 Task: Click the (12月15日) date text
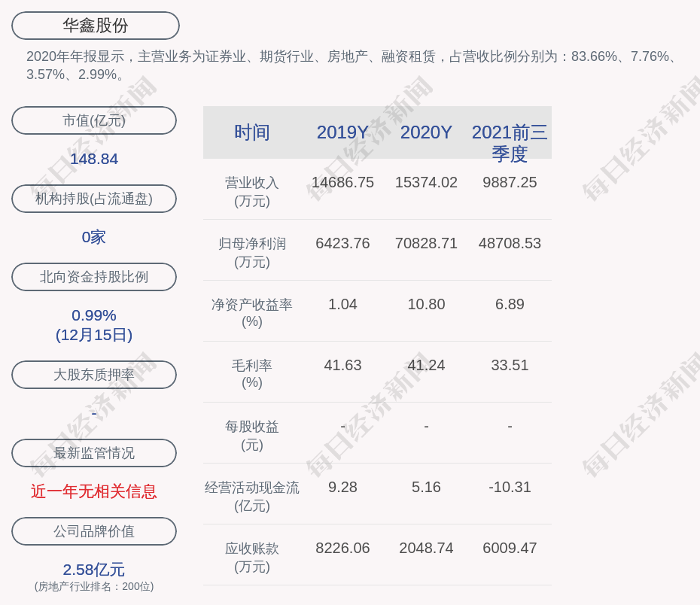pos(94,335)
